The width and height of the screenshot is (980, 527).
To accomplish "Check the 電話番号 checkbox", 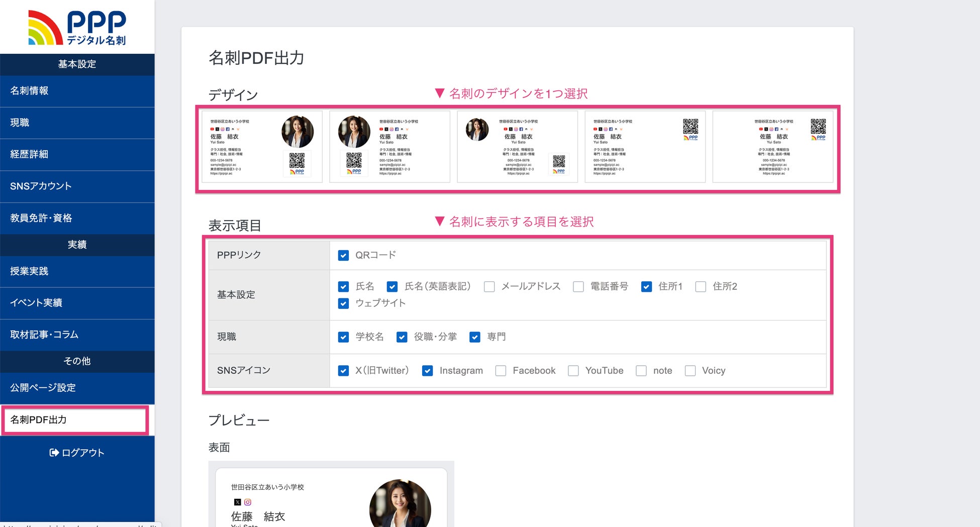I will 578,286.
